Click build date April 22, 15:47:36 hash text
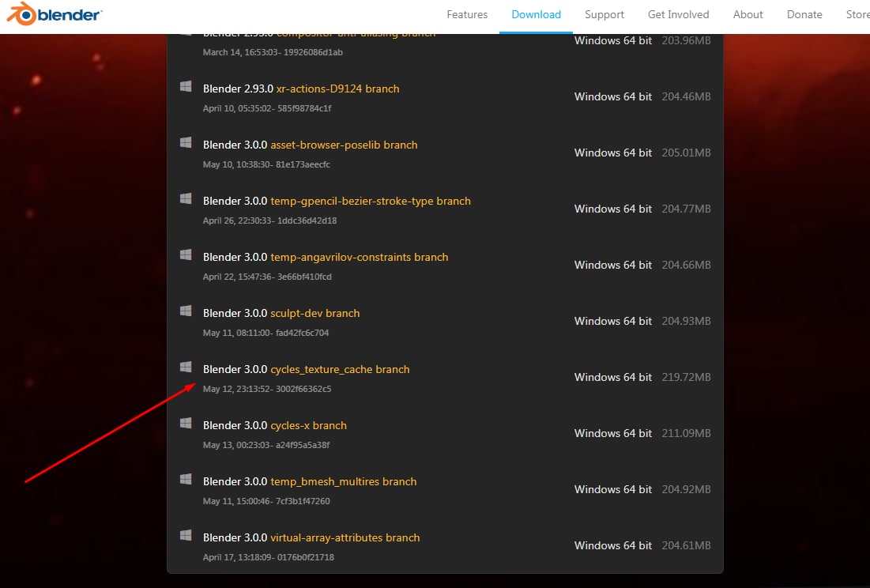870x588 pixels. point(267,277)
